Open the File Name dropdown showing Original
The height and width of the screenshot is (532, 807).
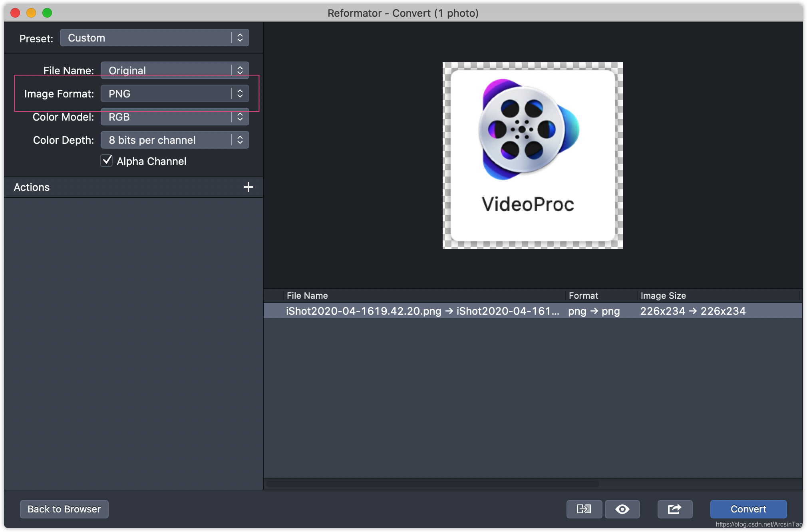(175, 70)
